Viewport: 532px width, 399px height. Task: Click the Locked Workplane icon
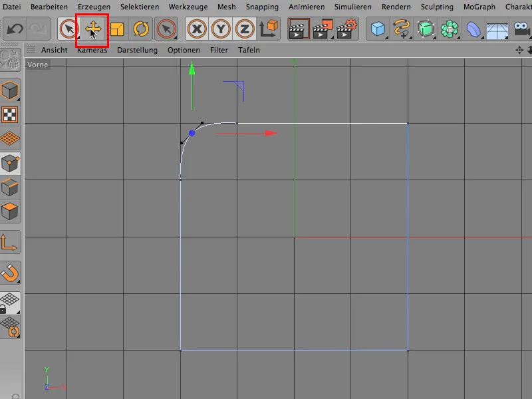[10, 303]
